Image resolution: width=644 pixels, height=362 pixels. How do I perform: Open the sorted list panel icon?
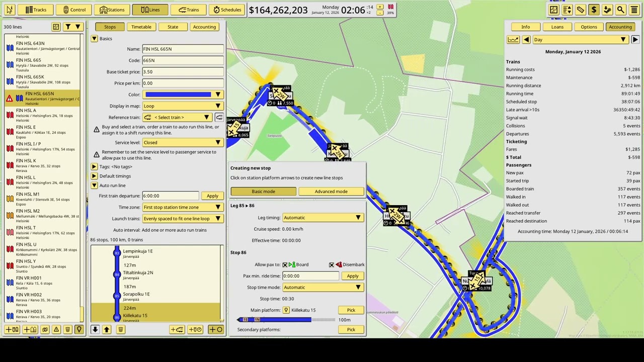coord(567,10)
